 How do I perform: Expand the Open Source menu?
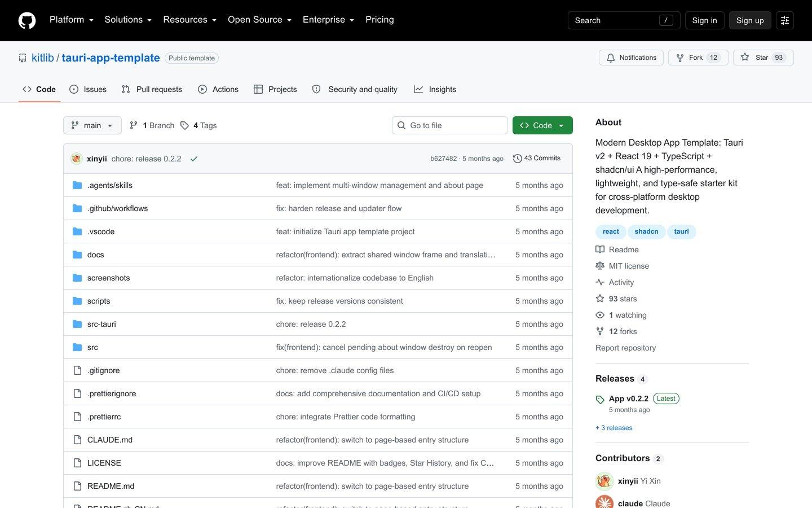pyautogui.click(x=259, y=20)
